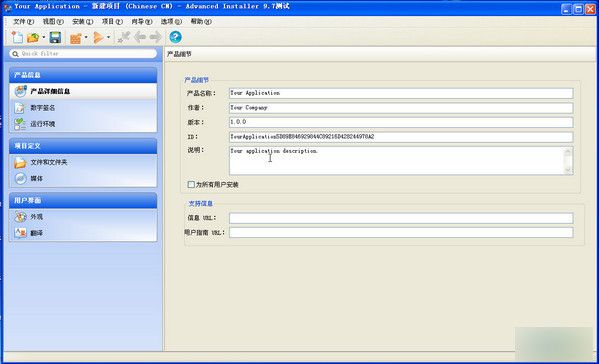Click the 文件和文件夹 folder icon
The width and height of the screenshot is (599, 364).
point(20,162)
